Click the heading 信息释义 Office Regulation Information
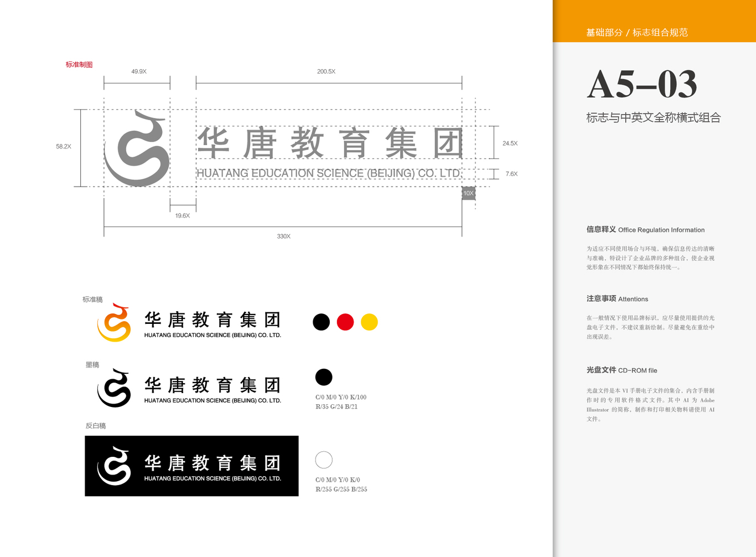The height and width of the screenshot is (557, 756). tap(645, 229)
